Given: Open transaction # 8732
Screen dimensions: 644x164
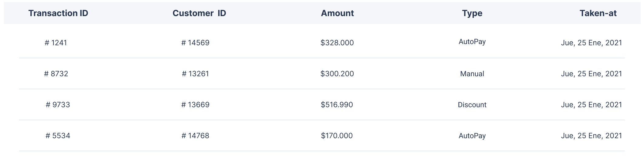Looking at the screenshot, I should [x=56, y=74].
